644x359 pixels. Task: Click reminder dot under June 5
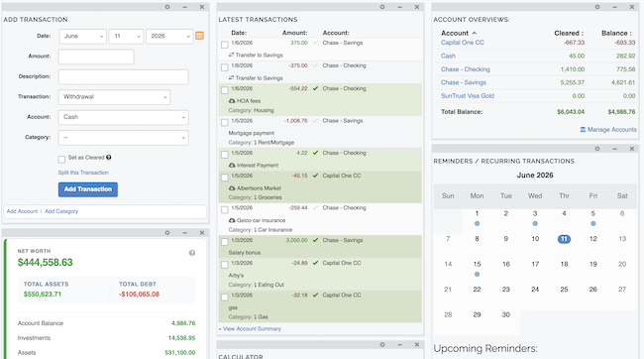click(x=593, y=224)
